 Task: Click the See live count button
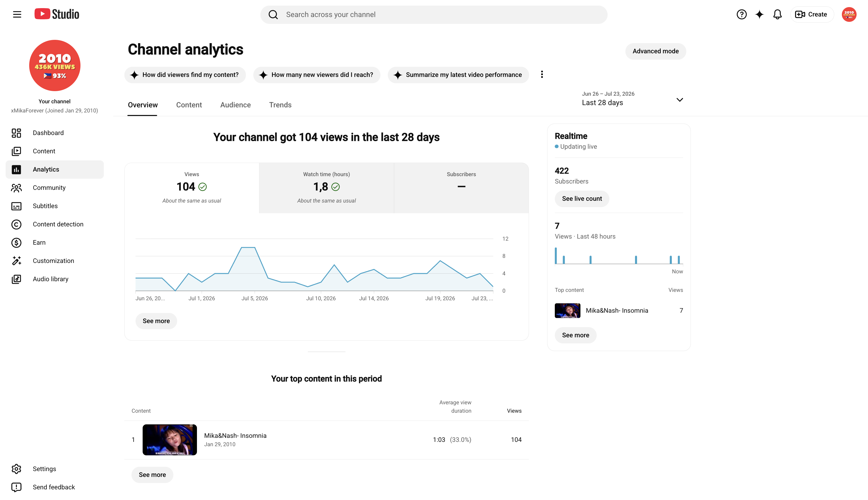pos(582,198)
